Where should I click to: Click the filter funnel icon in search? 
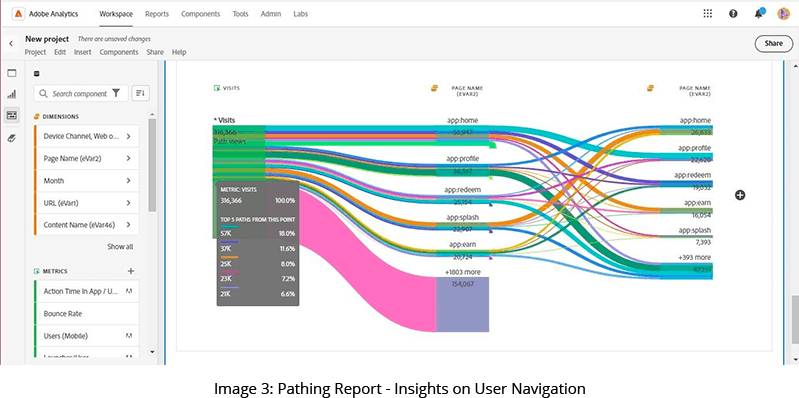coord(116,93)
